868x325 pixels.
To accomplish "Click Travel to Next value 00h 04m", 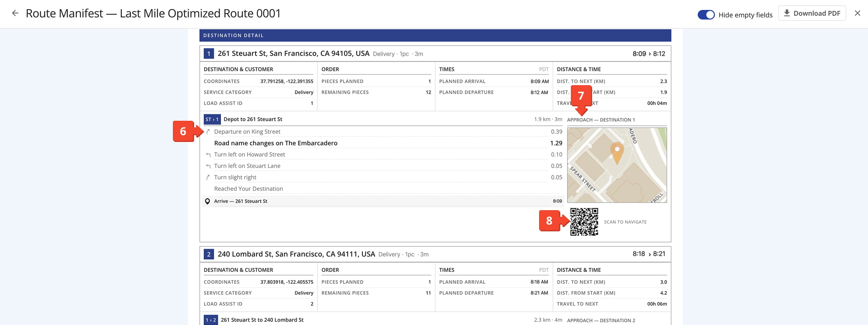I will pyautogui.click(x=657, y=103).
